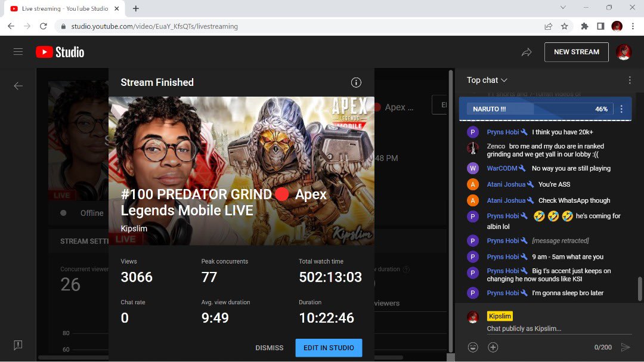
Task: Bookmark this page with the star icon
Action: (x=564, y=26)
